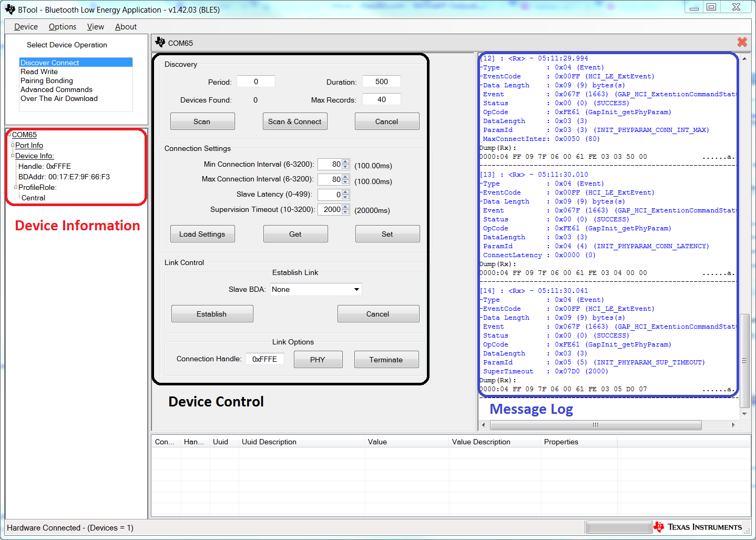Open the View menu

[95, 27]
